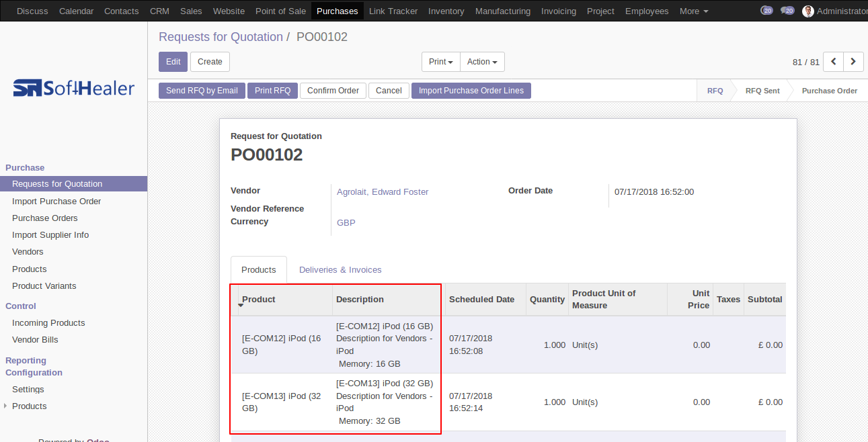Image resolution: width=868 pixels, height=442 pixels.
Task: Open the GBP currency link
Action: [346, 223]
